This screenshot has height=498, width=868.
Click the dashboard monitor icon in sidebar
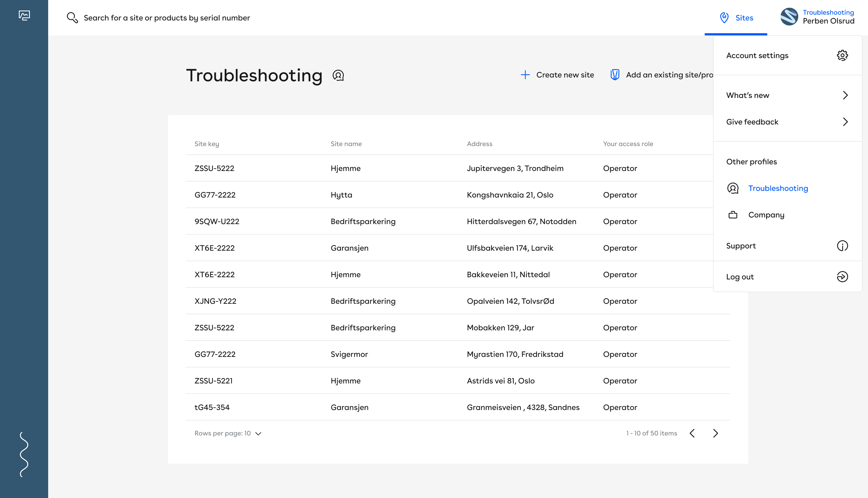pyautogui.click(x=24, y=15)
